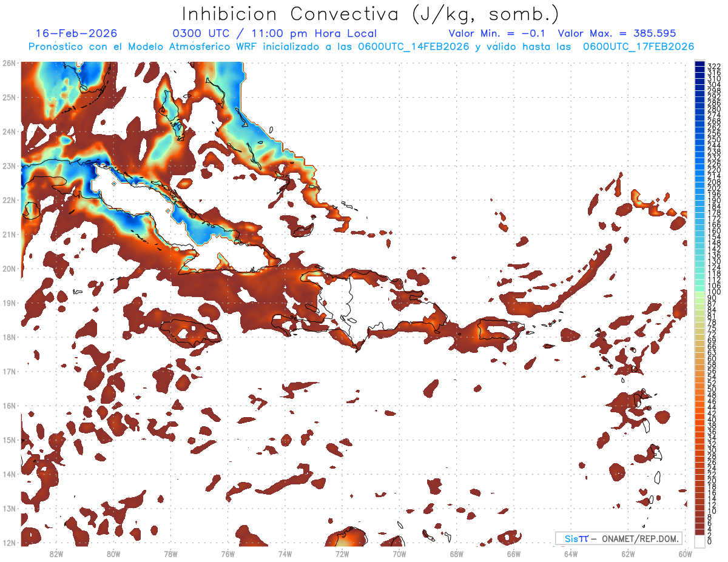Viewport: 728px width, 562px height.
Task: Click the WRF model forecast description line
Action: pos(361,47)
